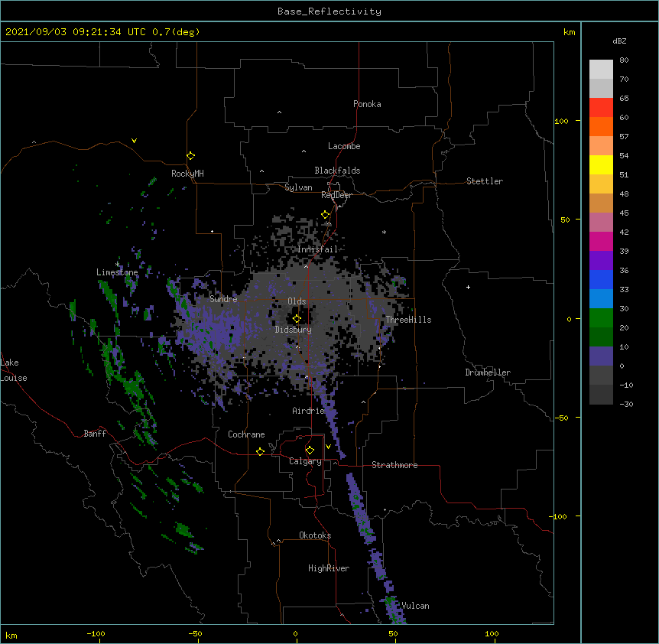Click the Stettler city label
The width and height of the screenshot is (659, 644).
pyautogui.click(x=485, y=181)
